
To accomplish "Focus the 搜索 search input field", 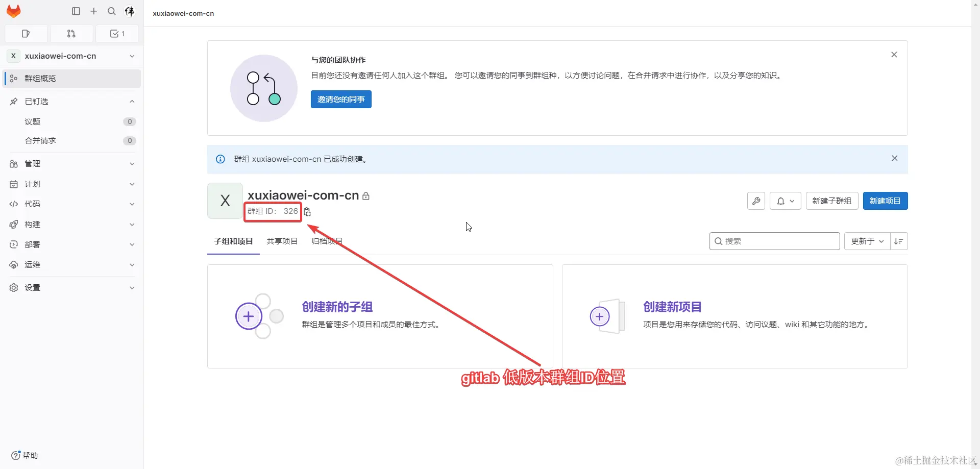I will [x=774, y=241].
